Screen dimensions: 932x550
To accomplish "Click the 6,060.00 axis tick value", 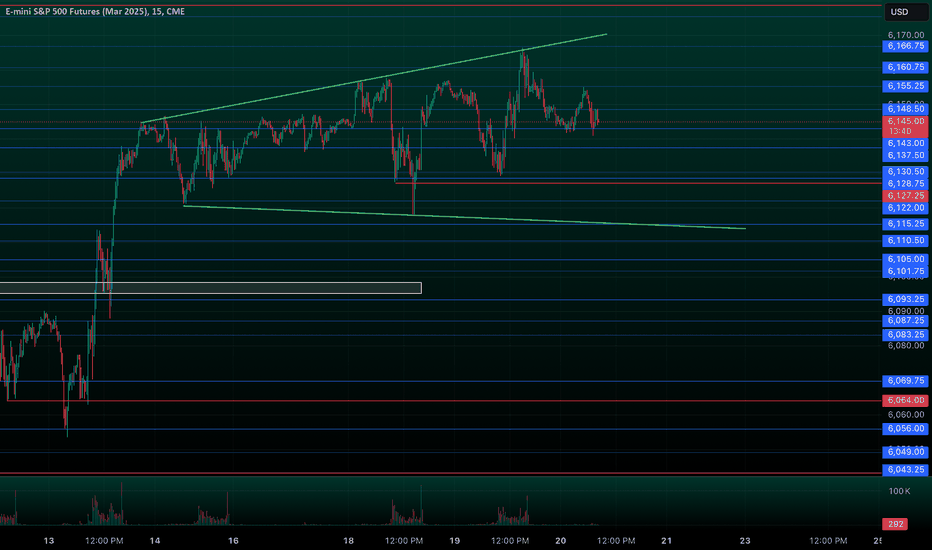I will [906, 414].
